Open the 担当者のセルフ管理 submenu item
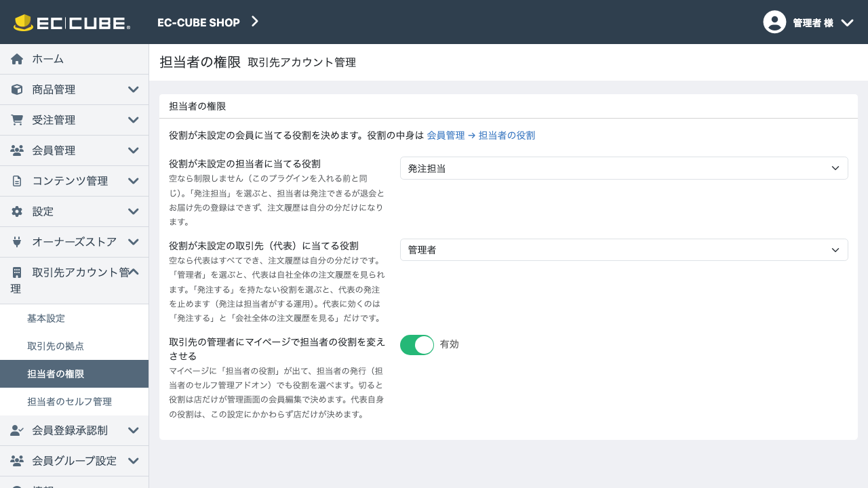Image resolution: width=868 pixels, height=488 pixels. click(75, 401)
